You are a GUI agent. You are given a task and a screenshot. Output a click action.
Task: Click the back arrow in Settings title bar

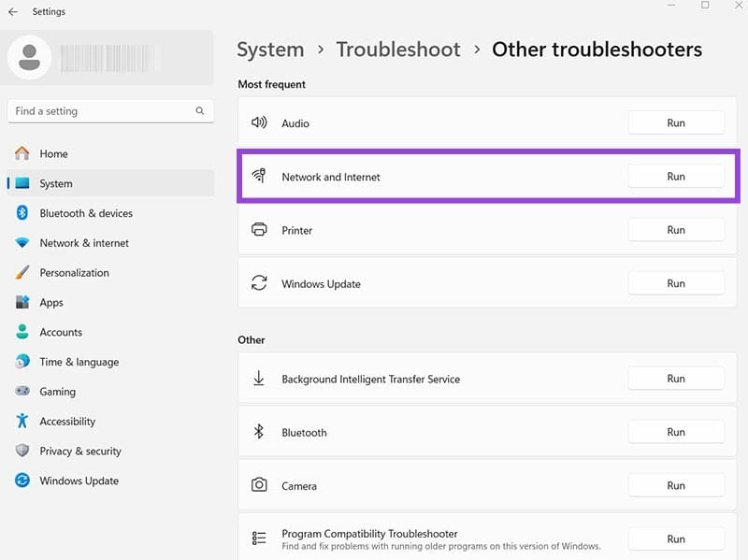click(x=13, y=11)
